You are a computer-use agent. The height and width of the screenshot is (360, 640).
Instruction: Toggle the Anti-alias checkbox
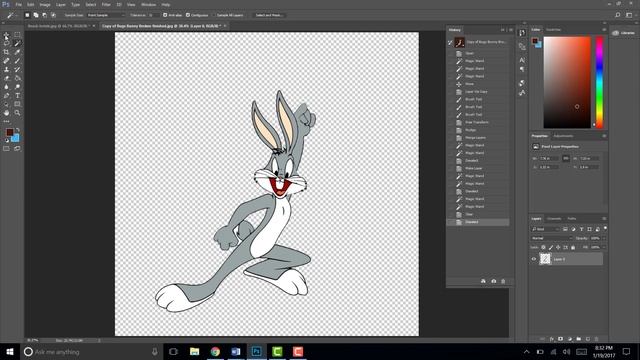pos(165,15)
